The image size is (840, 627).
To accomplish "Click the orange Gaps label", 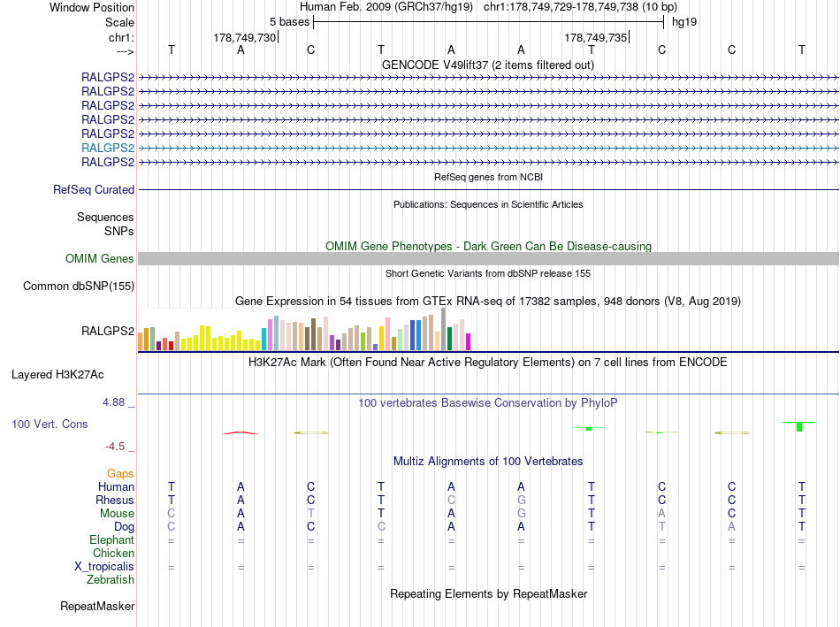I will point(120,474).
